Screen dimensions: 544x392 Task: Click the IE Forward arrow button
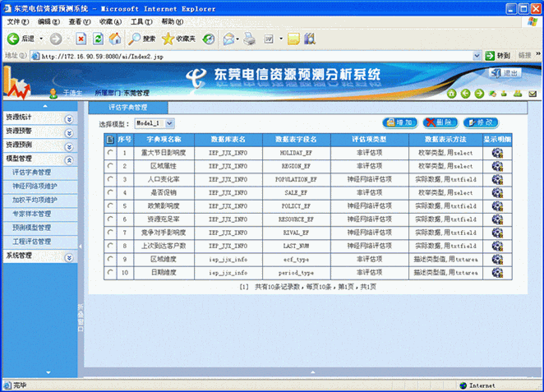[56, 39]
